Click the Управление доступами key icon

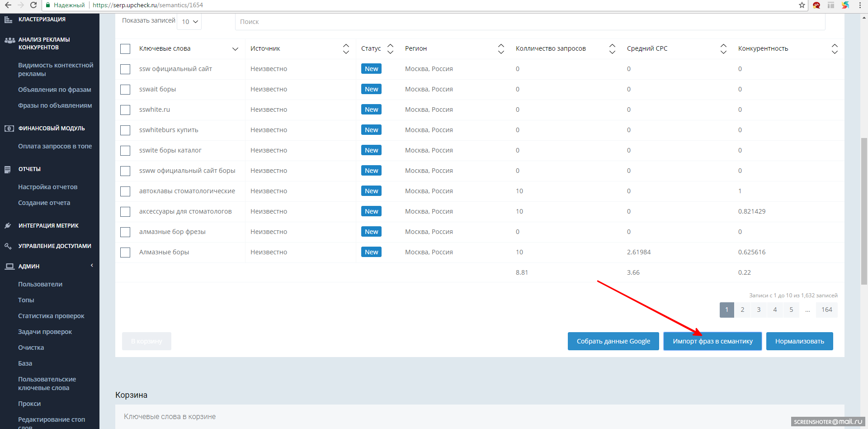tap(8, 246)
